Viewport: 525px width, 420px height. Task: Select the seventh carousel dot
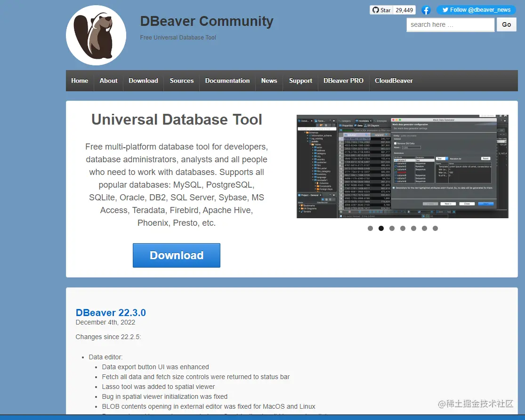click(435, 229)
